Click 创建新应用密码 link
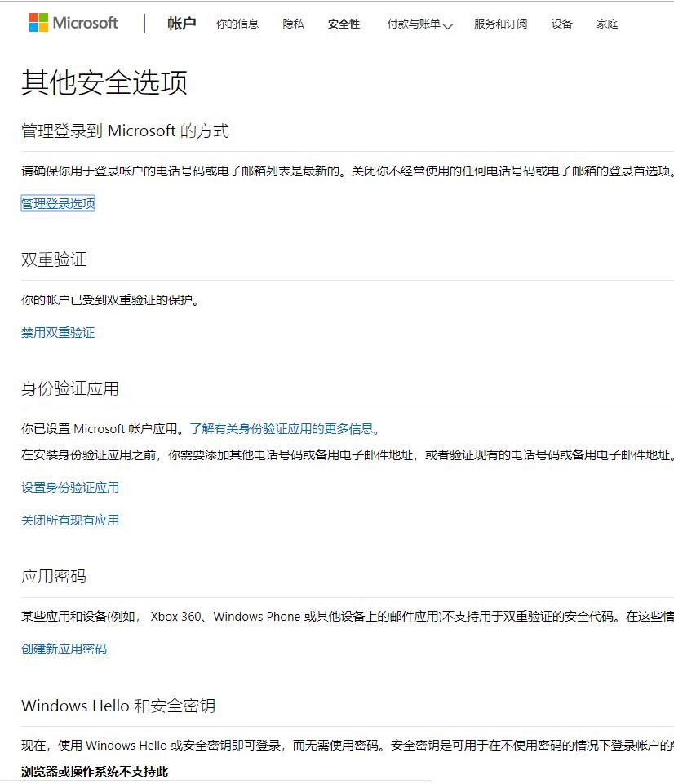Screen dimensions: 674x784 64,649
